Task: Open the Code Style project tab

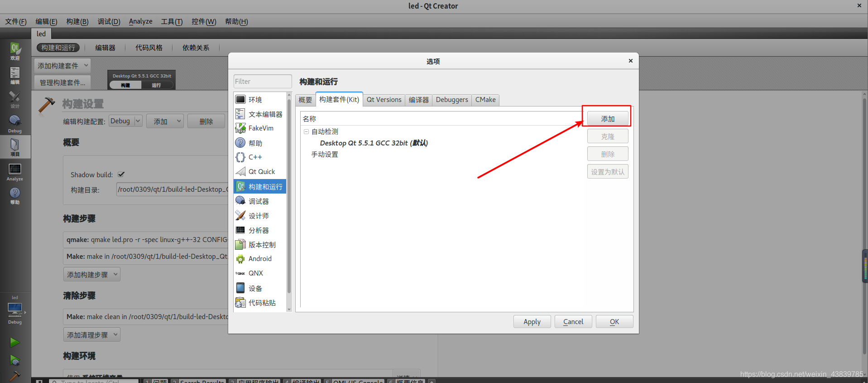Action: [149, 48]
